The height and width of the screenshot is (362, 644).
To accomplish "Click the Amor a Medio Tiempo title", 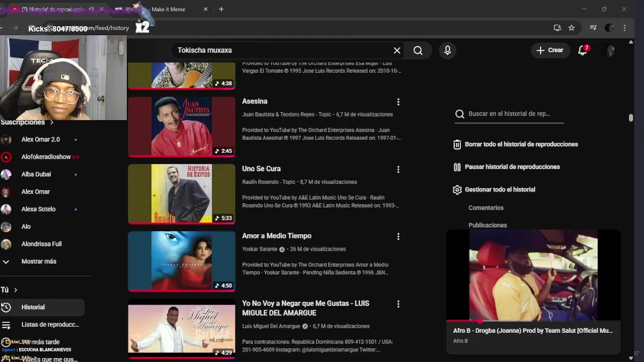I will tap(277, 236).
